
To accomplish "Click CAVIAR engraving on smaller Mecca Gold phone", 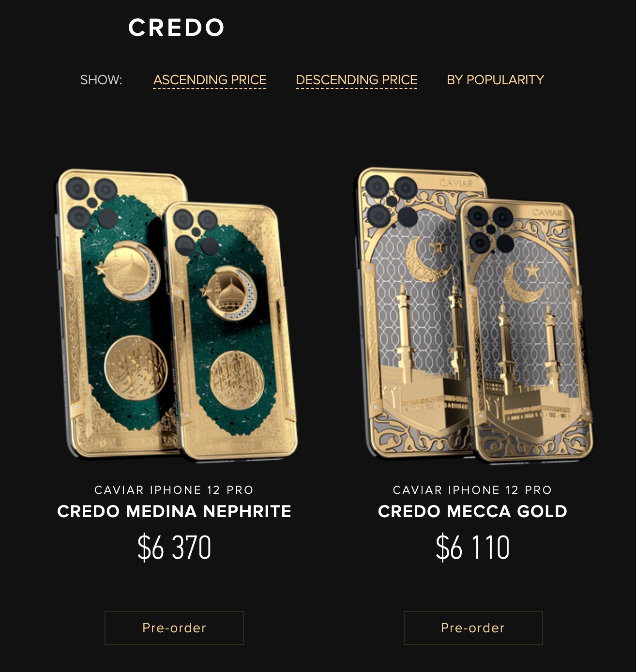I will pyautogui.click(x=547, y=213).
